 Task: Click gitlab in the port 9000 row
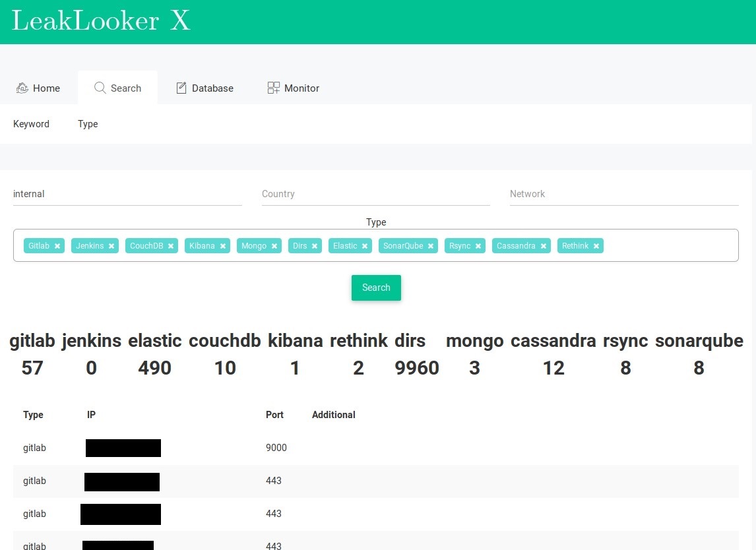click(x=34, y=448)
